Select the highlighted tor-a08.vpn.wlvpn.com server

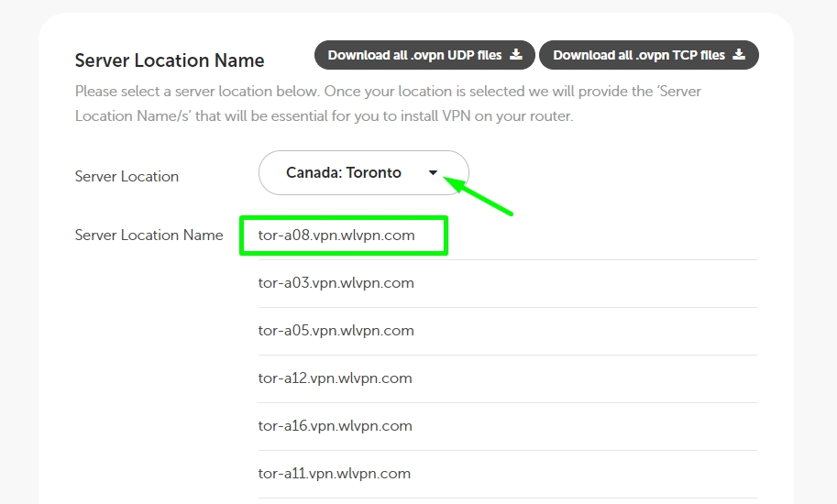336,236
